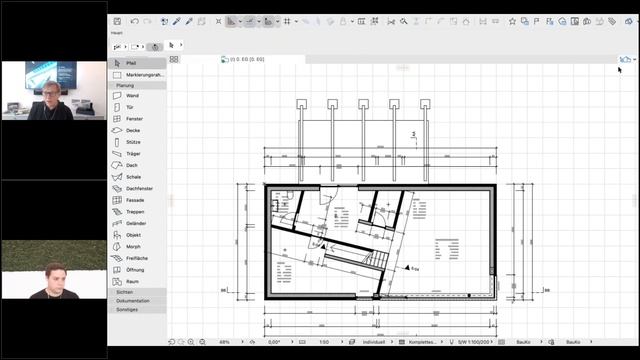Select the Pfeil arrow tool
This screenshot has width=640, height=360.
(x=138, y=63)
